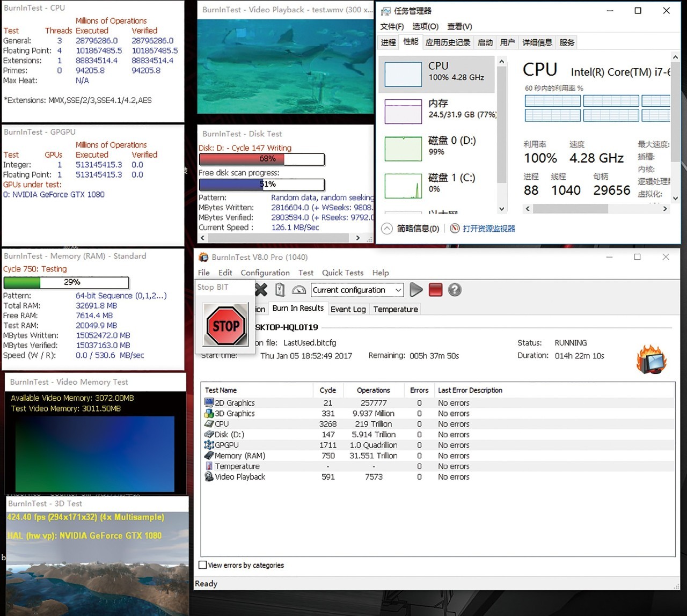Click the red square stop tests icon

click(435, 290)
